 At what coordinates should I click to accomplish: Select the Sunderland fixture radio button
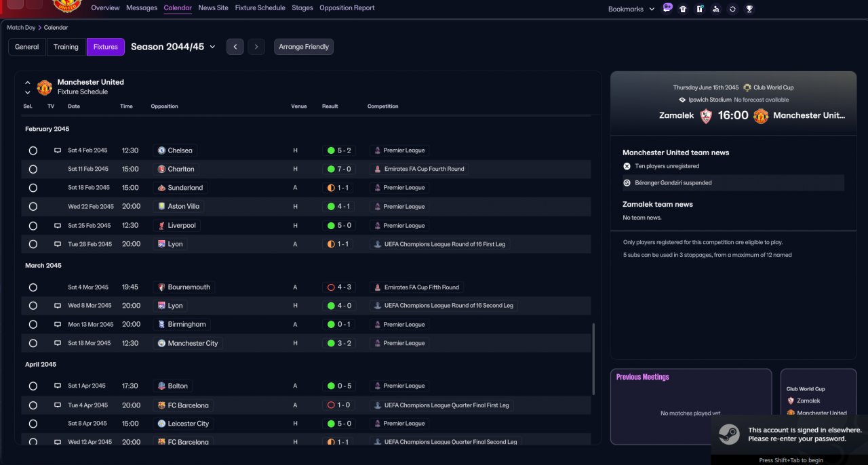point(33,188)
